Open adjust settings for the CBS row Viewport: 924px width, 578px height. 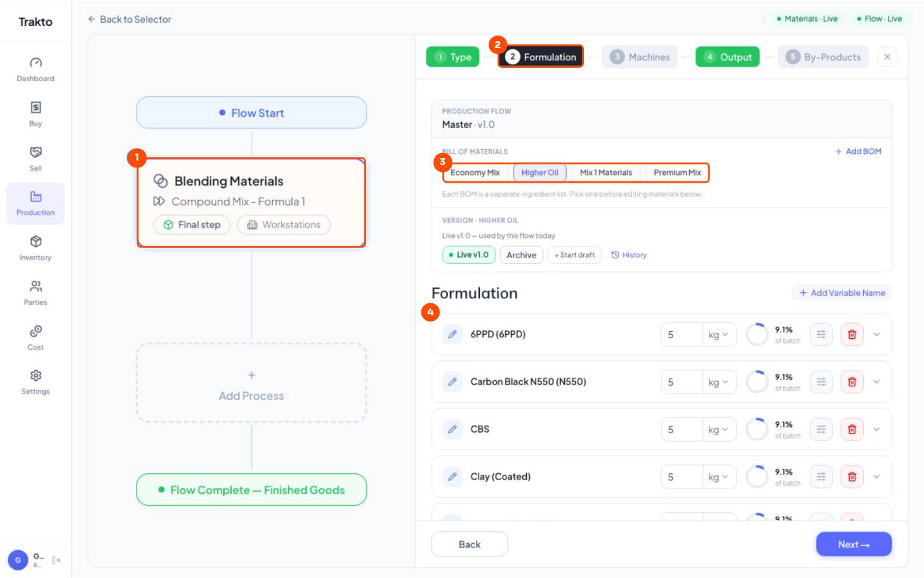[x=821, y=430]
